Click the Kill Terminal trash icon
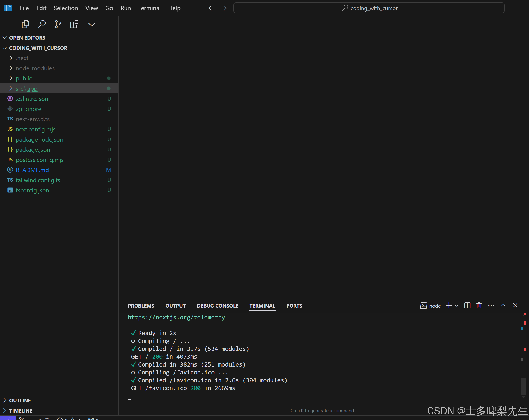 tap(479, 306)
